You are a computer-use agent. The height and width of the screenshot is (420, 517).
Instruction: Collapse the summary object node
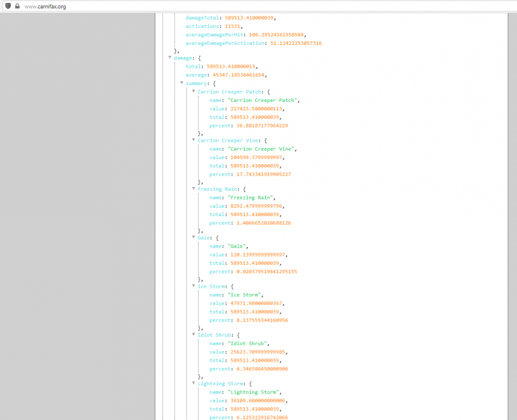click(x=181, y=83)
